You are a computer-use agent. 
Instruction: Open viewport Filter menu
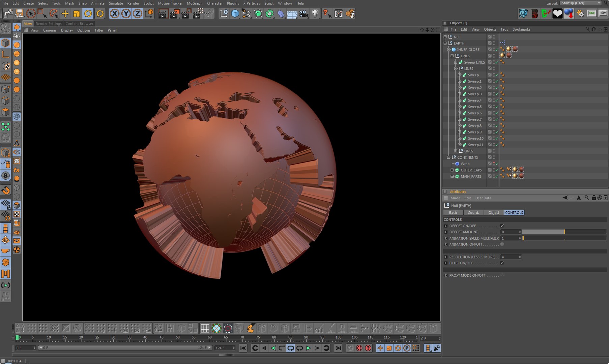99,30
